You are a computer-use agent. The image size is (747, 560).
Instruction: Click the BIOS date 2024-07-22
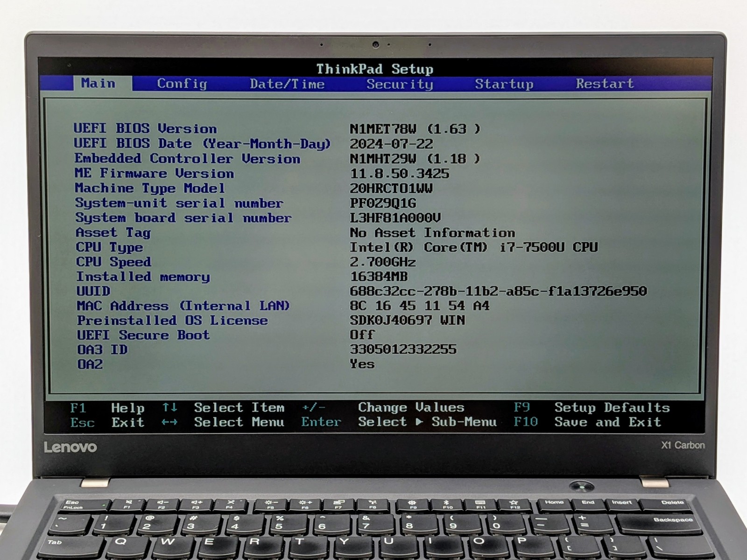point(391,144)
